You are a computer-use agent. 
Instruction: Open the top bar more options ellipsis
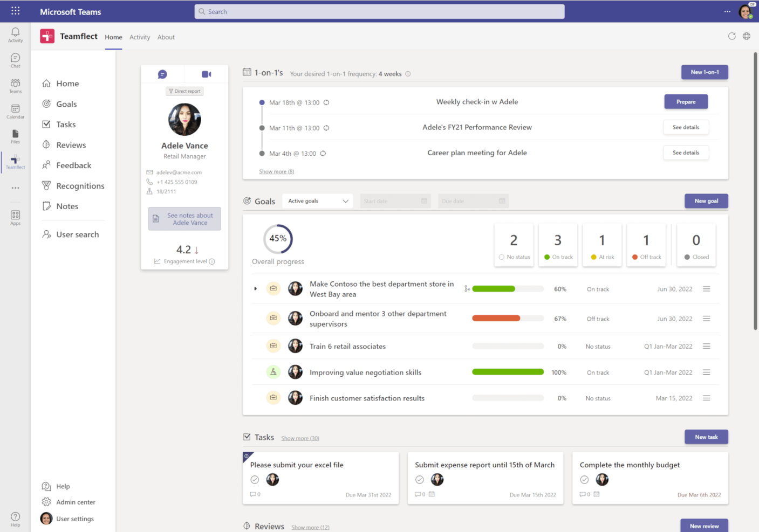tap(727, 11)
